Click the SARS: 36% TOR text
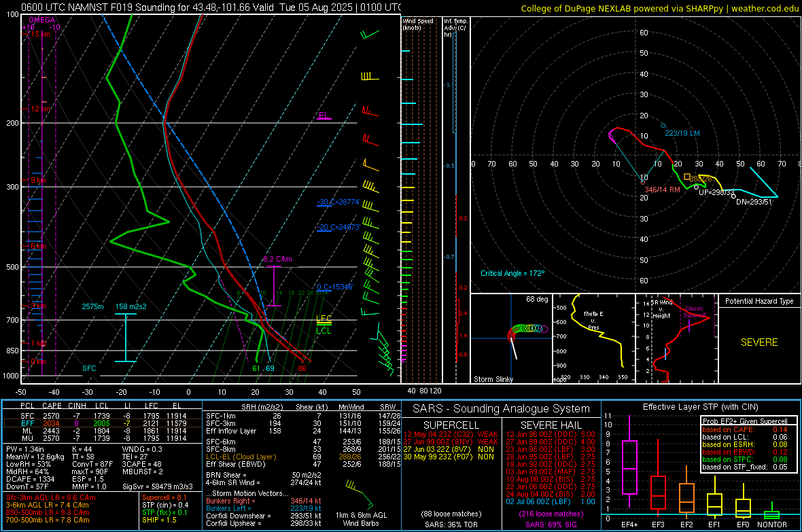This screenshot has width=802, height=532. click(x=451, y=525)
